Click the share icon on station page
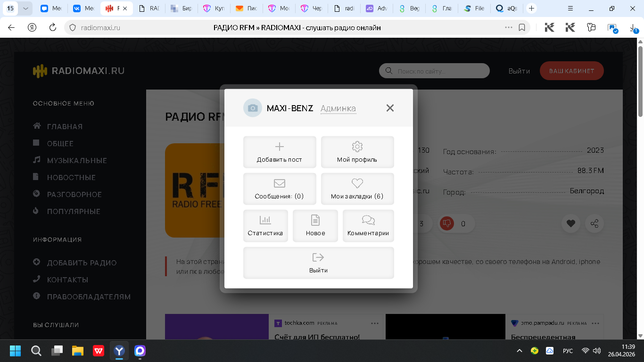 click(594, 224)
